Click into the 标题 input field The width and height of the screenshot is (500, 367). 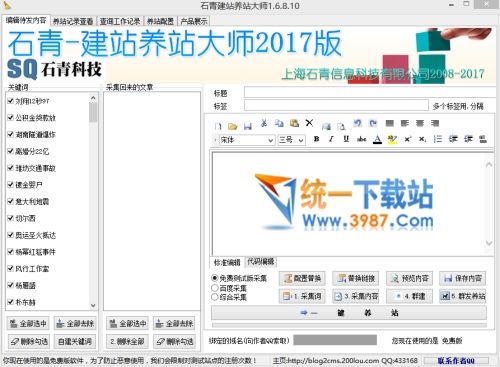(370, 92)
